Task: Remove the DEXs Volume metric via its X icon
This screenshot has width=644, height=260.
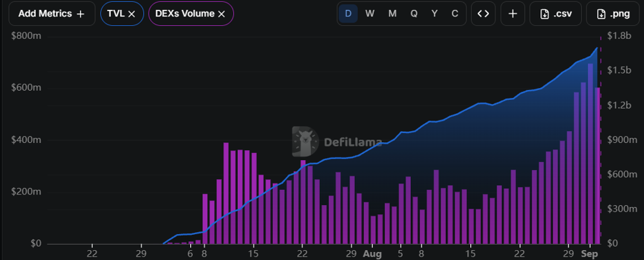Action: 221,14
